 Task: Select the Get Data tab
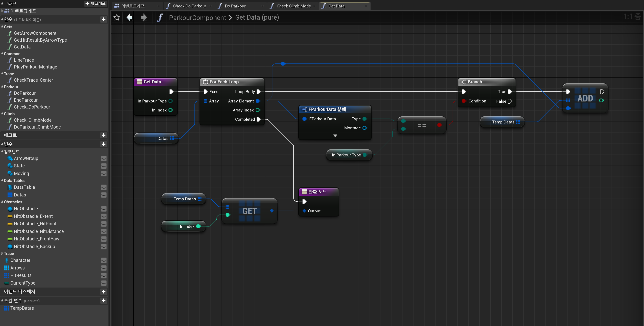coord(344,6)
